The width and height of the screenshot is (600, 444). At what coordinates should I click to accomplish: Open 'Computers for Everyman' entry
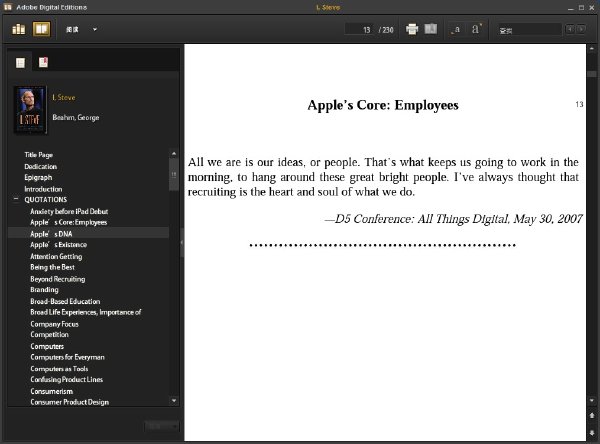tap(67, 357)
